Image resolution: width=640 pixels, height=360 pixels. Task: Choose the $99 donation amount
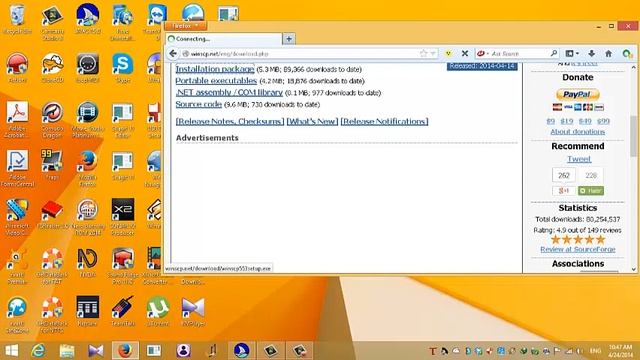coord(603,121)
